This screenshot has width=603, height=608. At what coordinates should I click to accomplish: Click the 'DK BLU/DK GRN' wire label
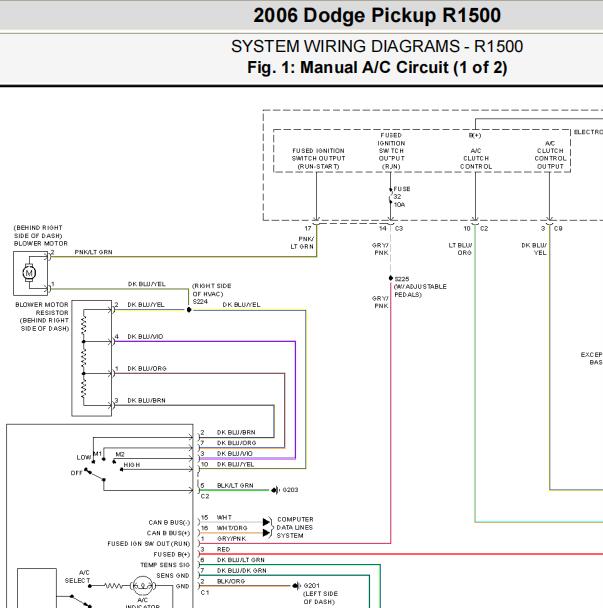(242, 570)
